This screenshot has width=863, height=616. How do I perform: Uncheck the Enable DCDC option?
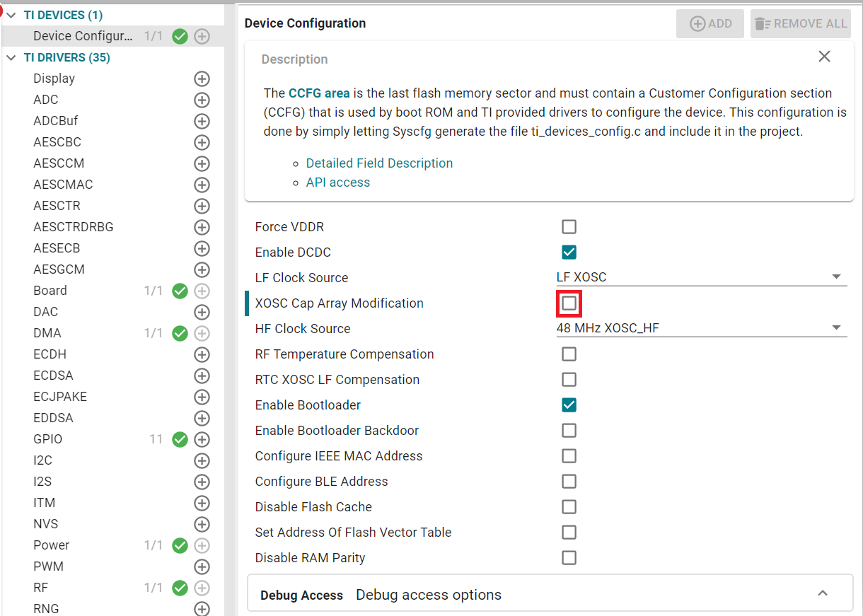[569, 252]
